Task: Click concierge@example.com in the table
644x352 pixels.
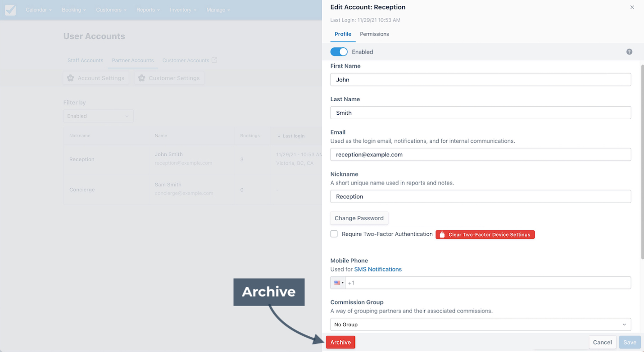Action: click(x=184, y=193)
